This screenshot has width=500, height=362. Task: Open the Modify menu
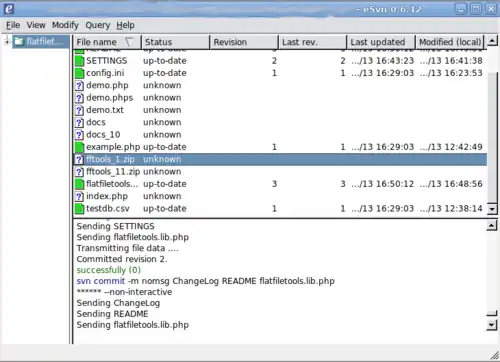[x=65, y=25]
